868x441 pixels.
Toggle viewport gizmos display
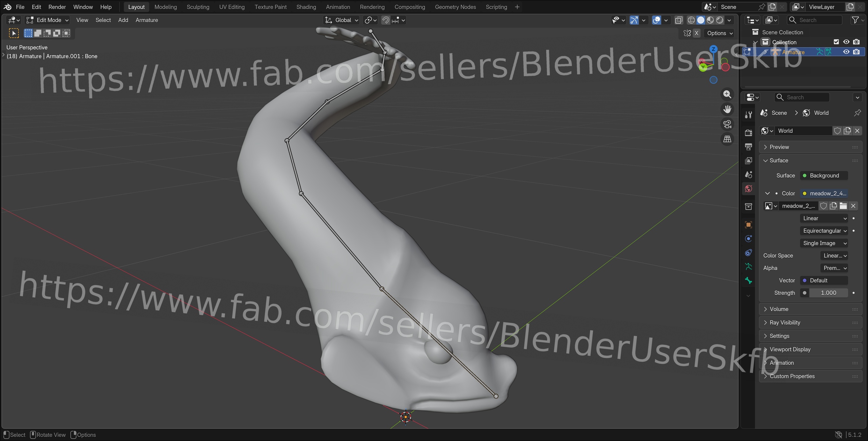[x=634, y=20]
